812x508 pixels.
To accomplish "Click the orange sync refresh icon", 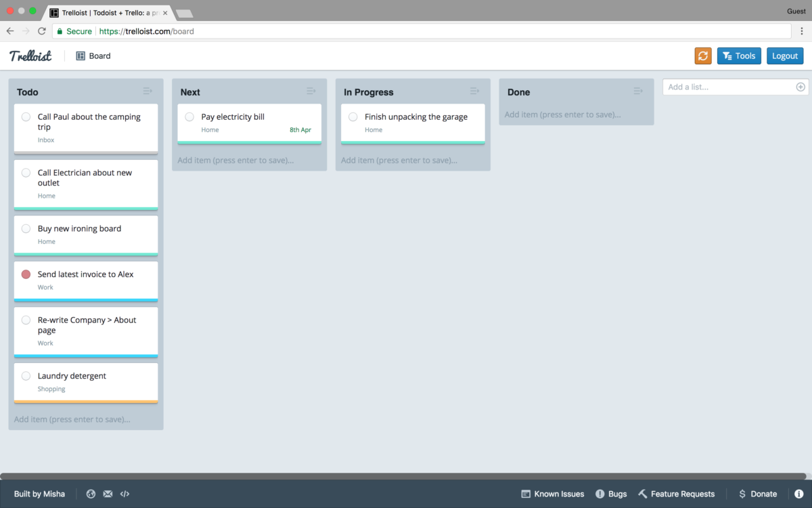I will [703, 56].
